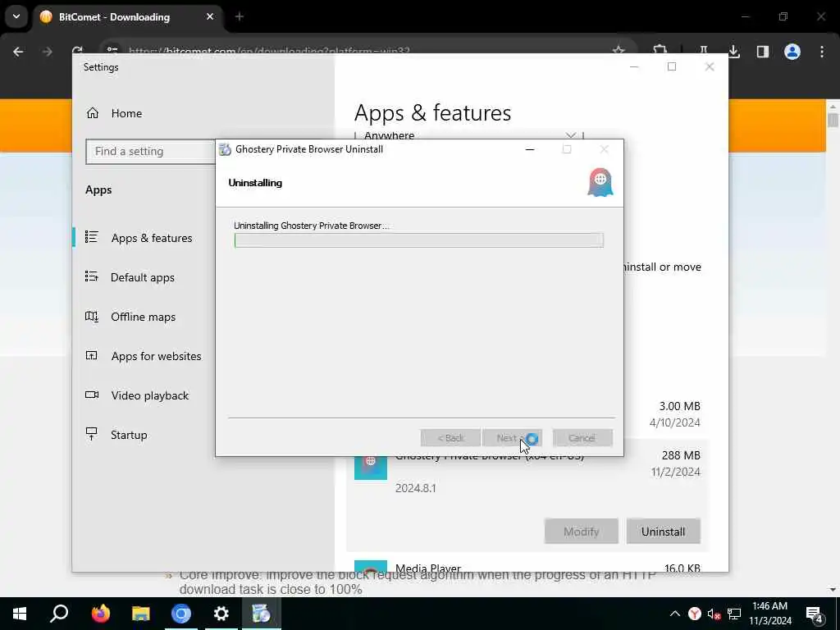Click the 288 MB size value
The height and width of the screenshot is (630, 840).
[x=681, y=455]
